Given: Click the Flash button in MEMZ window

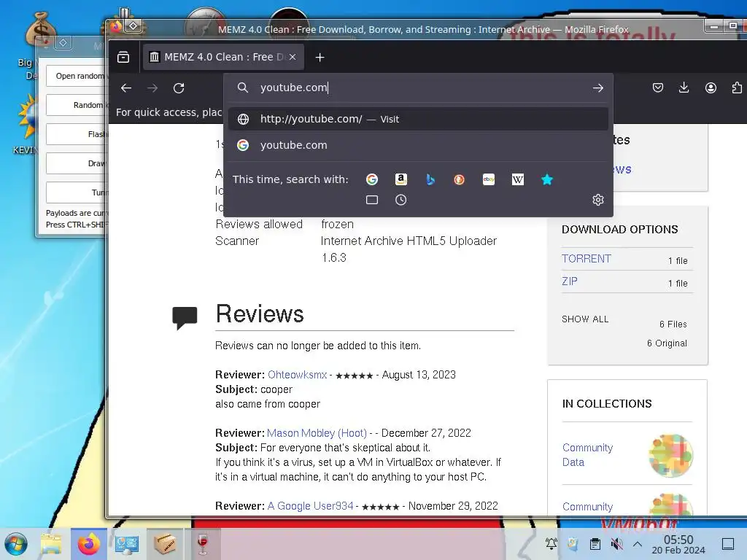Looking at the screenshot, I should point(77,134).
